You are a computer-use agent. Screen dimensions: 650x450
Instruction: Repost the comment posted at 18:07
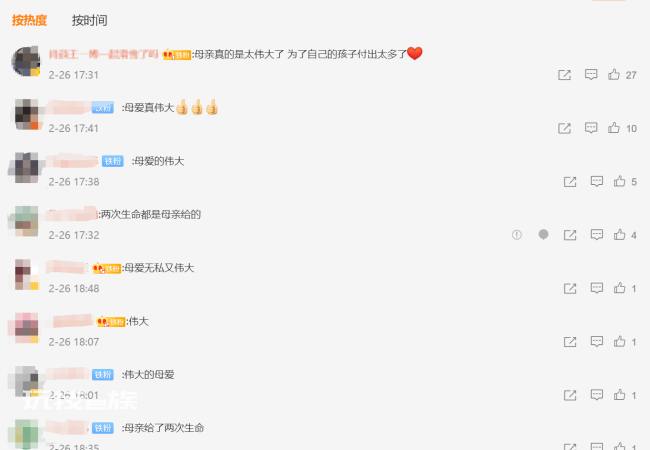point(570,341)
